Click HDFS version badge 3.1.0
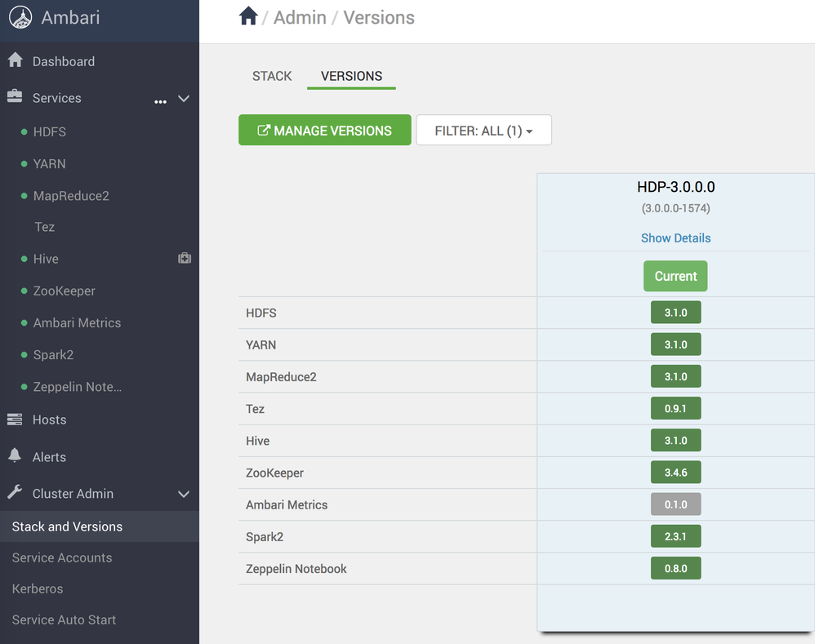The width and height of the screenshot is (815, 644). (x=675, y=312)
